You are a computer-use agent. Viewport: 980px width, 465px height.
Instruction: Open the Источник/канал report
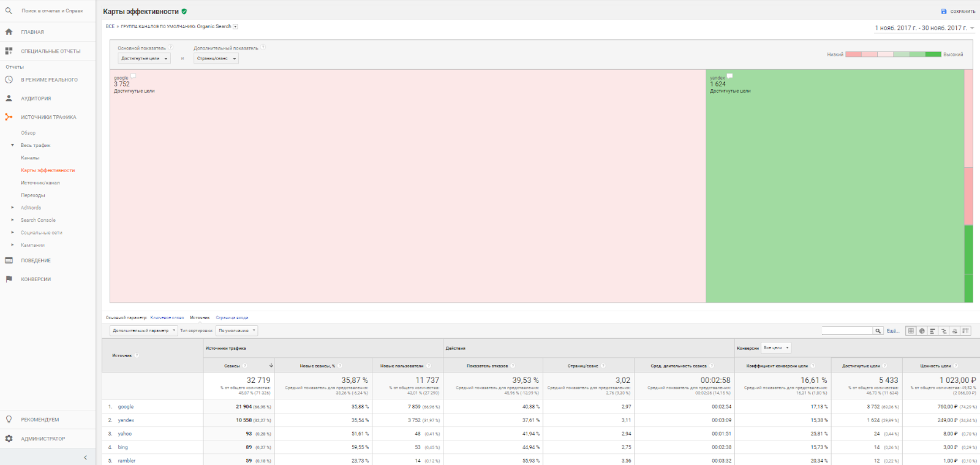pos(40,183)
